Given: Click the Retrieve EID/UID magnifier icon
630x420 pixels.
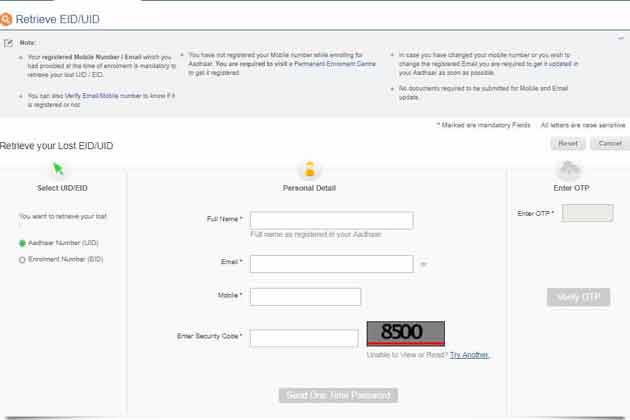Looking at the screenshot, I should click(x=7, y=19).
